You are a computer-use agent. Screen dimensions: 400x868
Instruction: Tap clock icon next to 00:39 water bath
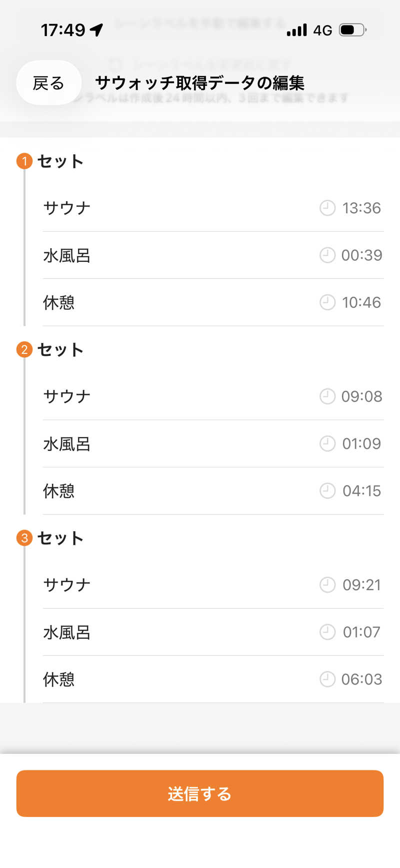(327, 255)
